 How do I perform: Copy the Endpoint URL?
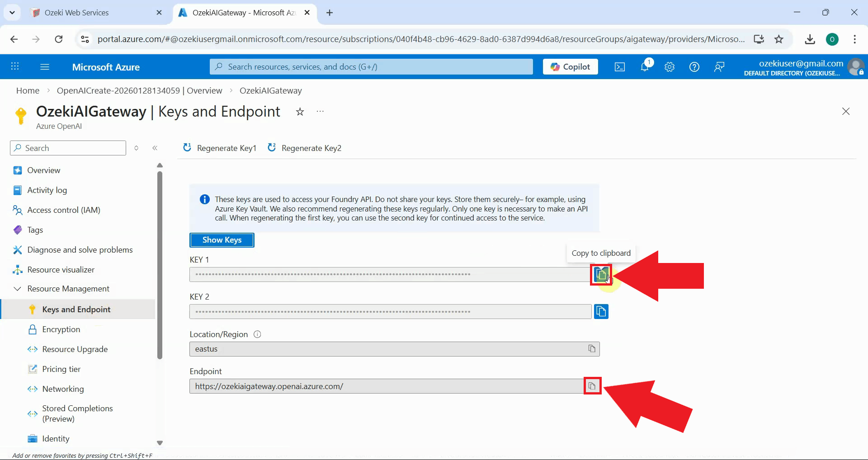(592, 386)
